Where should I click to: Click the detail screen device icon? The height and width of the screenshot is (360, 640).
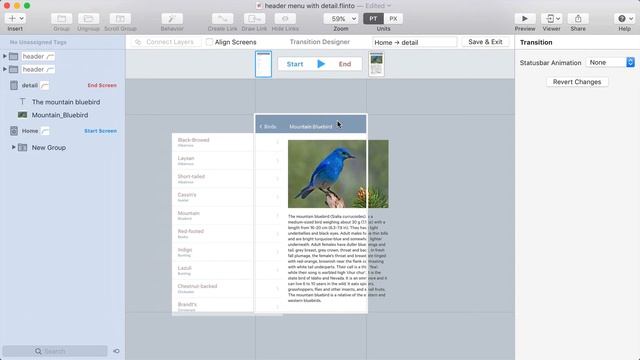tap(14, 85)
